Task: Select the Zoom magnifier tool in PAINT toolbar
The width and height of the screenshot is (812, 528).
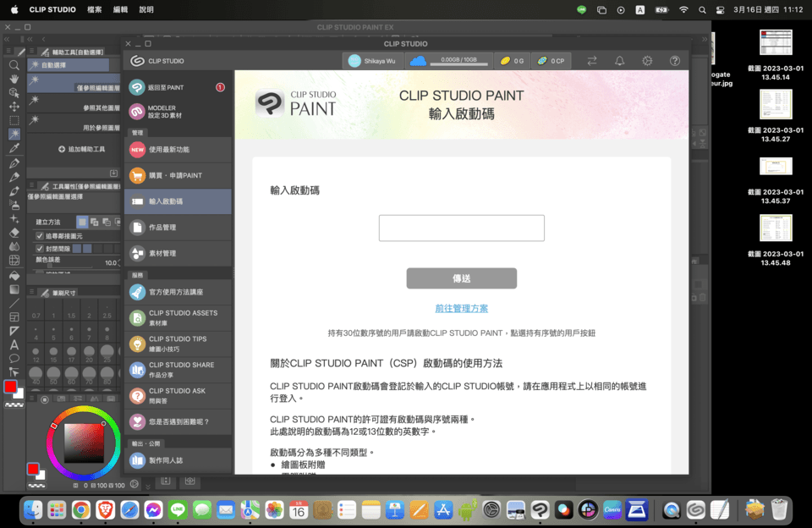Action: [14, 65]
